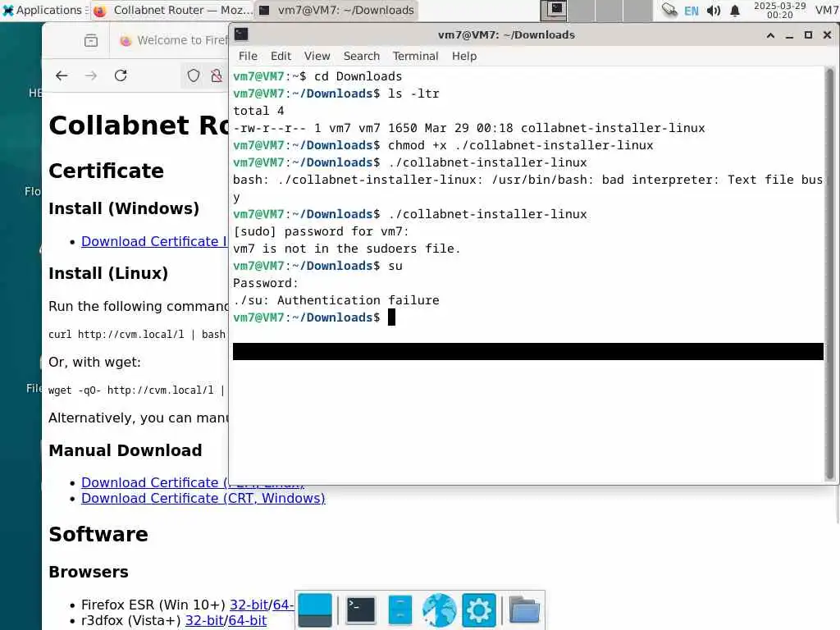Screen dimensions: 840x630
Task: Open the terminal Edit menu
Action: 281,56
